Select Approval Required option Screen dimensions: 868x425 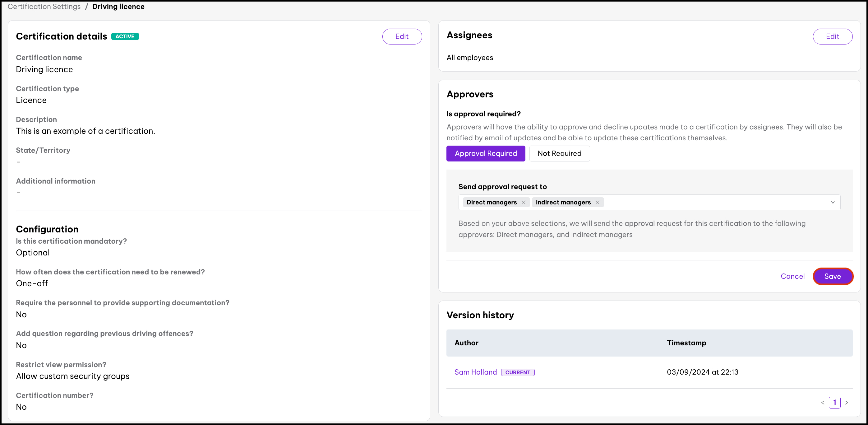click(486, 153)
